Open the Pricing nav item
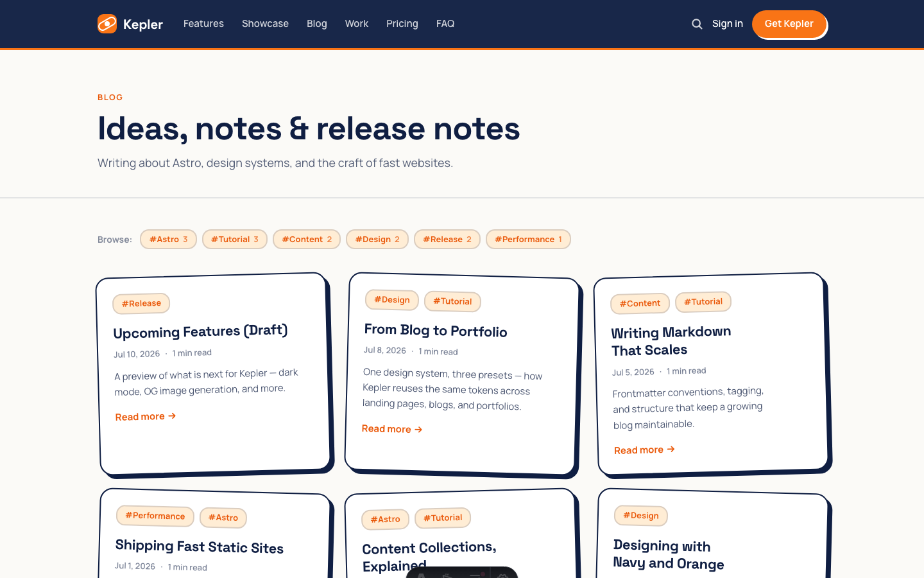This screenshot has width=924, height=578. click(402, 24)
